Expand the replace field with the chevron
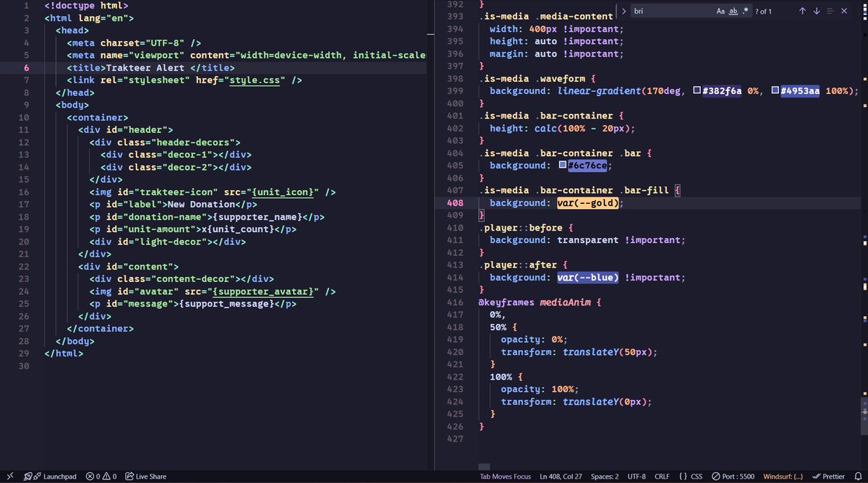The image size is (868, 483). tap(624, 12)
